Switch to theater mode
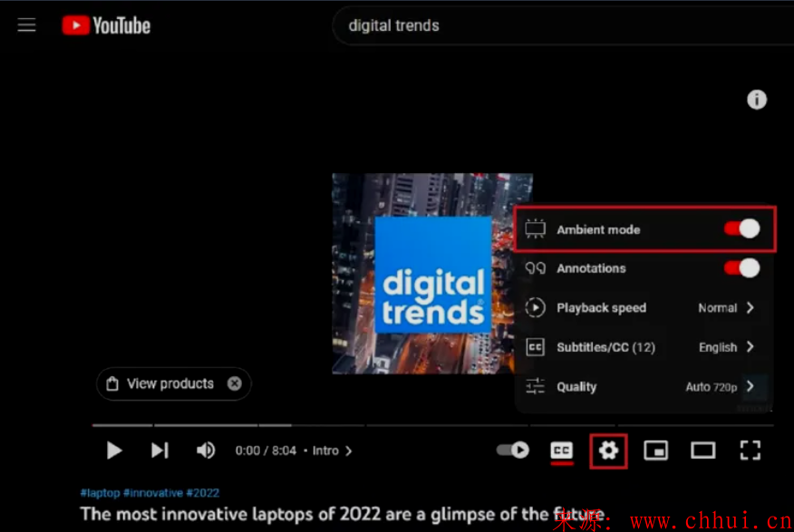 click(702, 450)
